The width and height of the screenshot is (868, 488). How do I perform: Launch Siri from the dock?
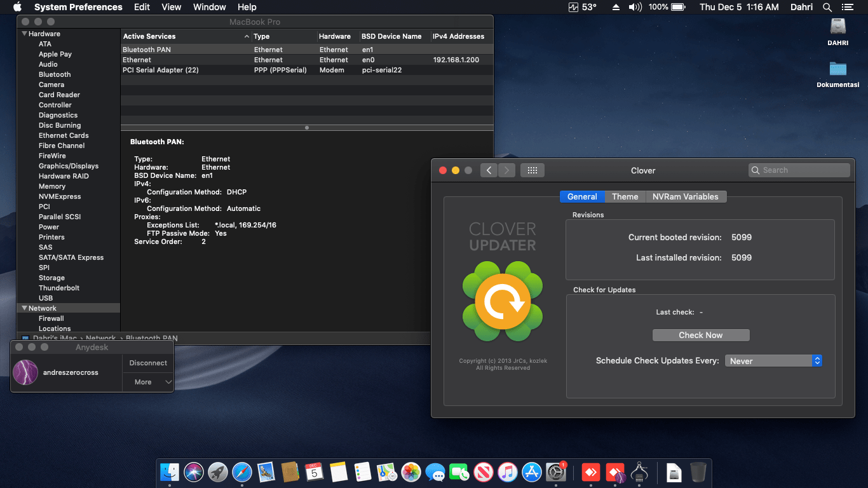pos(194,472)
